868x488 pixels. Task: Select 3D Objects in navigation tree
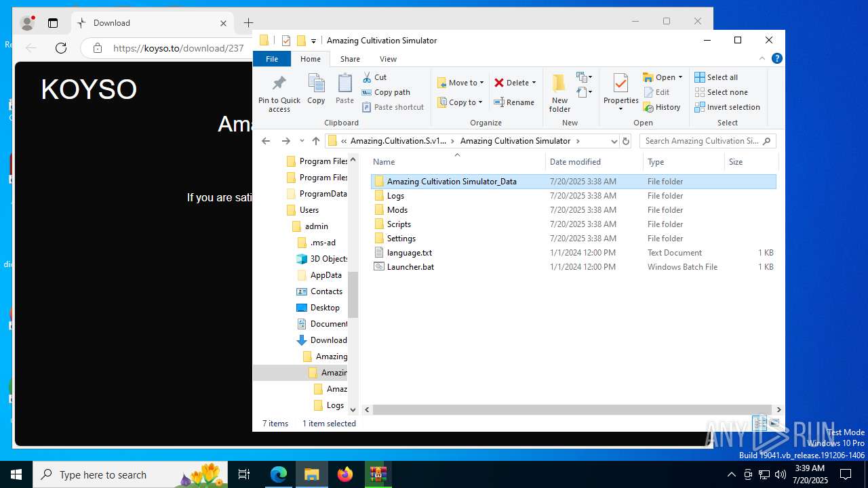point(329,259)
